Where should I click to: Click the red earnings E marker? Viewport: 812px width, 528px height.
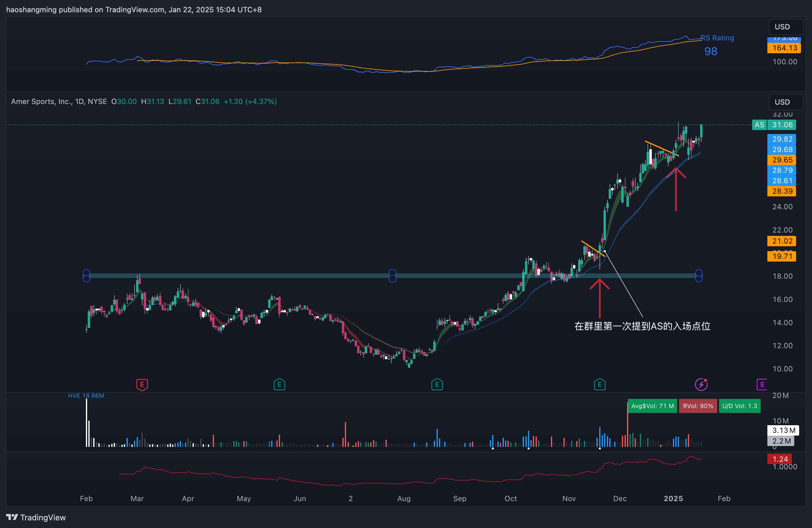142,385
